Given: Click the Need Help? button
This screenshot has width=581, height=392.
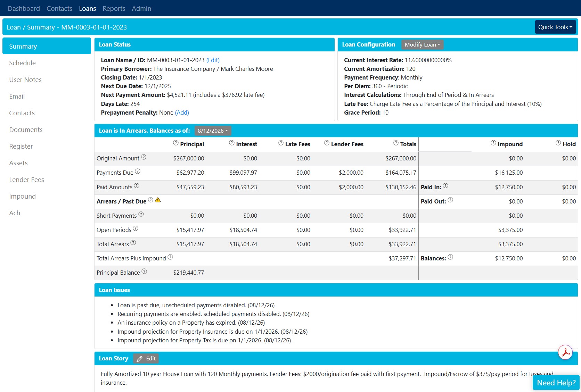Looking at the screenshot, I should point(556,383).
